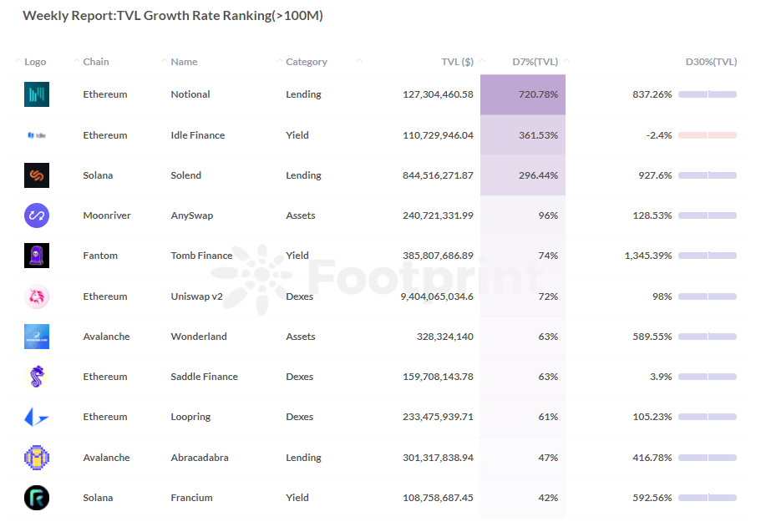
Task: Click the 96% D7 value for AnySwap
Action: (548, 215)
